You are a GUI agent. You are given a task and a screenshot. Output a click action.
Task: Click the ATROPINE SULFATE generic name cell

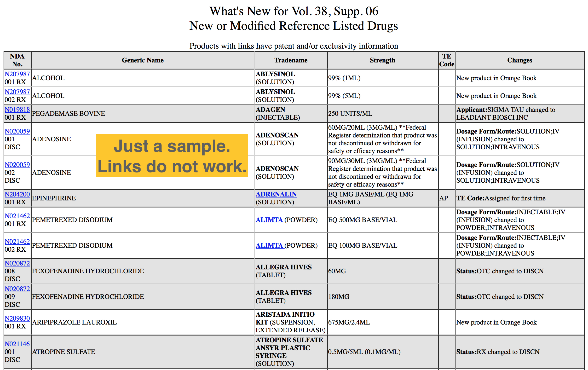click(143, 352)
